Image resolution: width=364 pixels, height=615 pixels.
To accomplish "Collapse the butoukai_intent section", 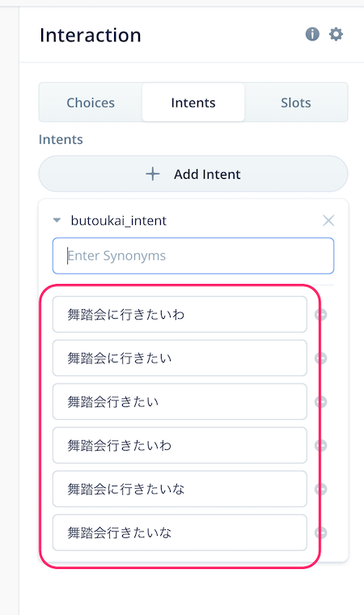I will (x=57, y=220).
